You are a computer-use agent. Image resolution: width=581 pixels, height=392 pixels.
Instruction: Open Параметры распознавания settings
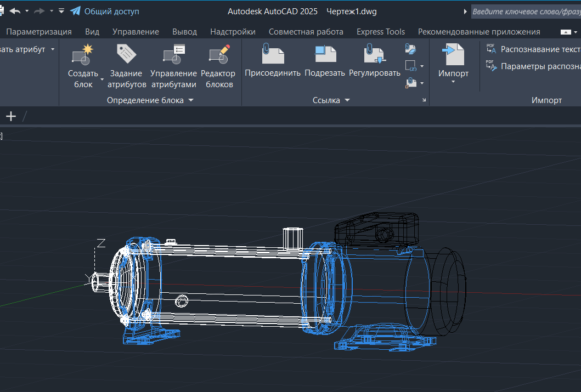(534, 67)
